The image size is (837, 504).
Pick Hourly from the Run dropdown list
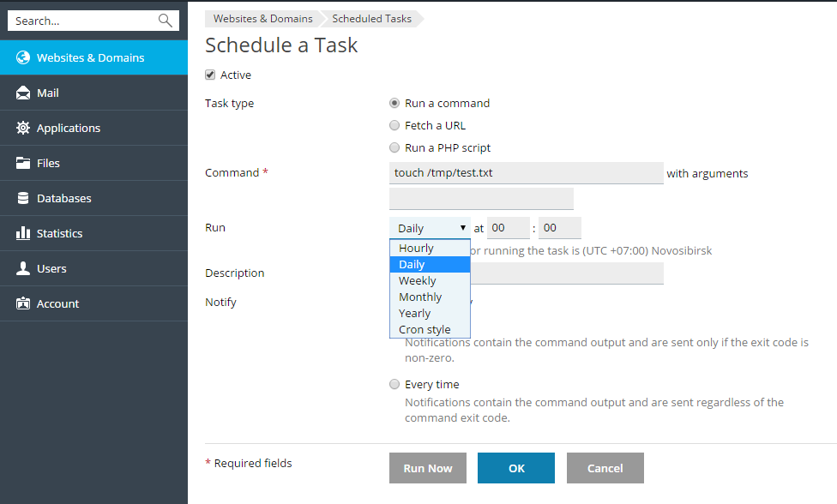tap(417, 249)
